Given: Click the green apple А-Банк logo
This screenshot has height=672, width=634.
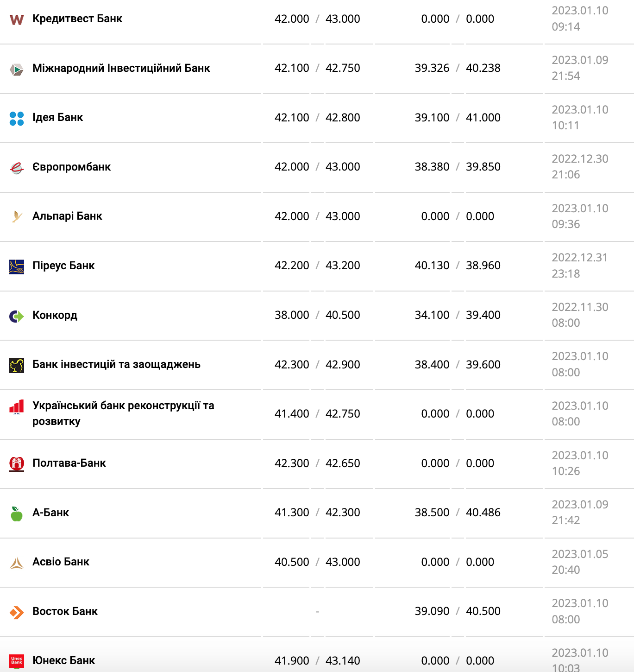Looking at the screenshot, I should pos(17,514).
